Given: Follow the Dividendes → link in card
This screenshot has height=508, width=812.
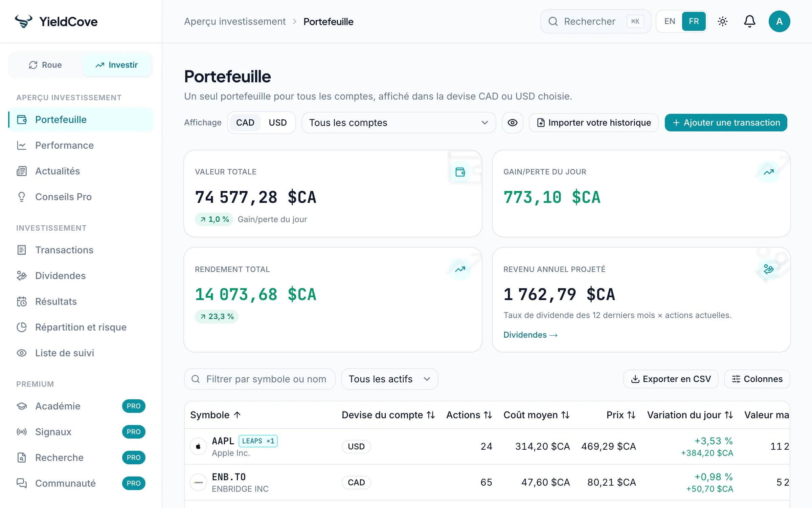Looking at the screenshot, I should (531, 335).
